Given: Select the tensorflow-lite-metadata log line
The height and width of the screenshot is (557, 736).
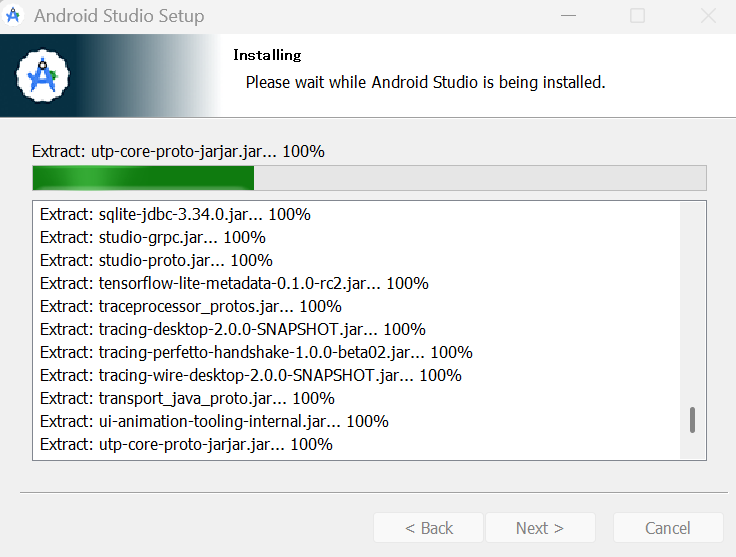Looking at the screenshot, I should coord(234,283).
